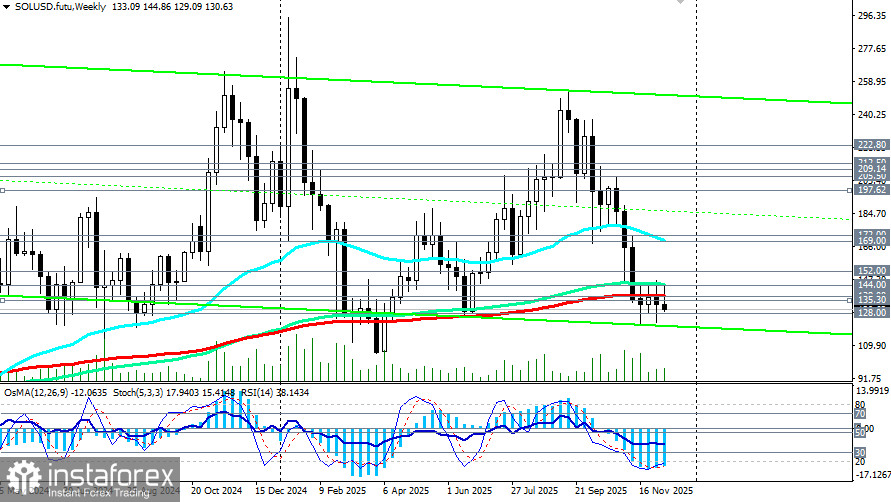
Task: Click the 222.80 price level label
Action: point(872,146)
